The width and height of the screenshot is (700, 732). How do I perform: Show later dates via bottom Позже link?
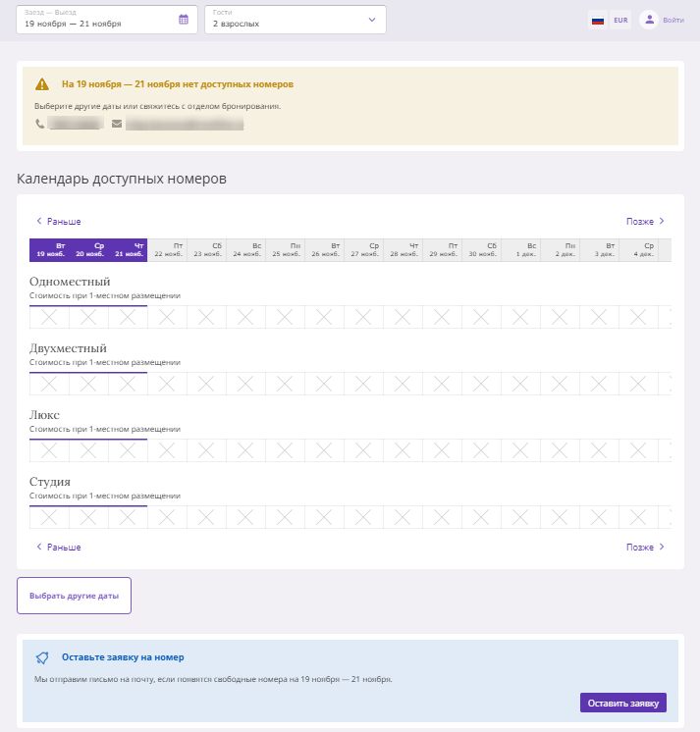click(645, 548)
